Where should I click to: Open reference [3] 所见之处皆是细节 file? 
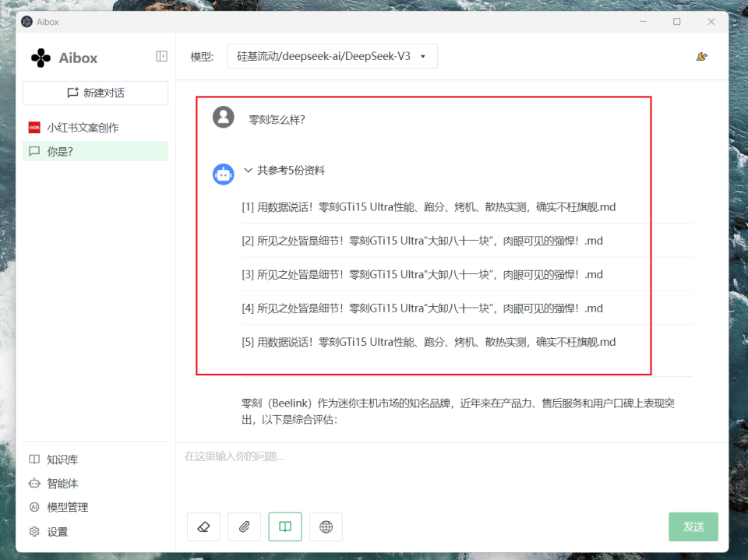pyautogui.click(x=422, y=275)
